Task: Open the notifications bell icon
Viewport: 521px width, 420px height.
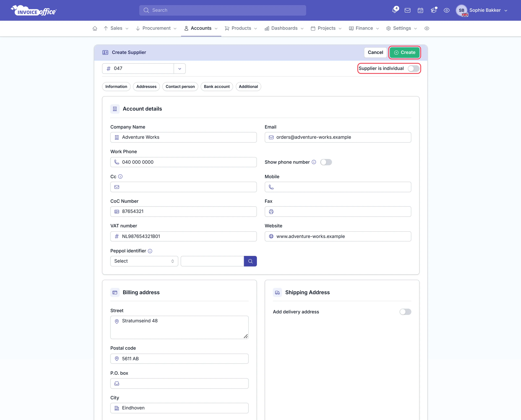Action: (x=395, y=10)
